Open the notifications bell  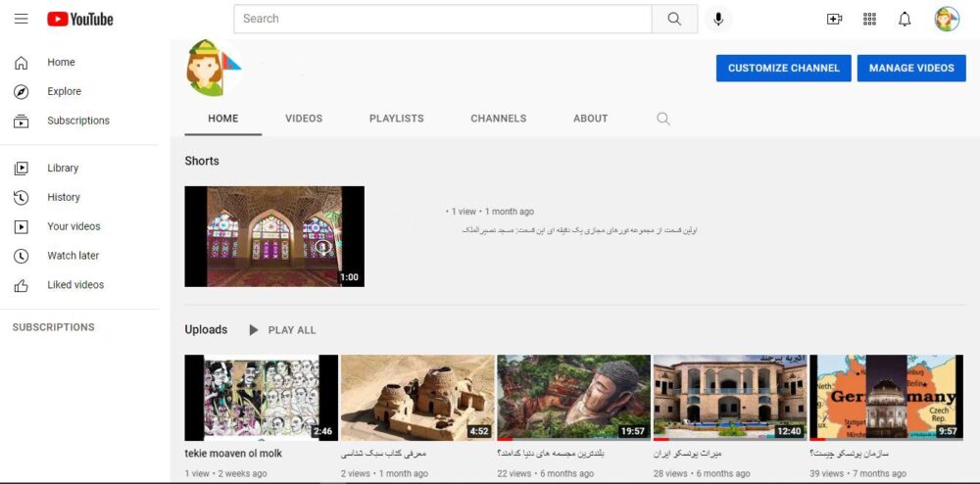(x=905, y=19)
